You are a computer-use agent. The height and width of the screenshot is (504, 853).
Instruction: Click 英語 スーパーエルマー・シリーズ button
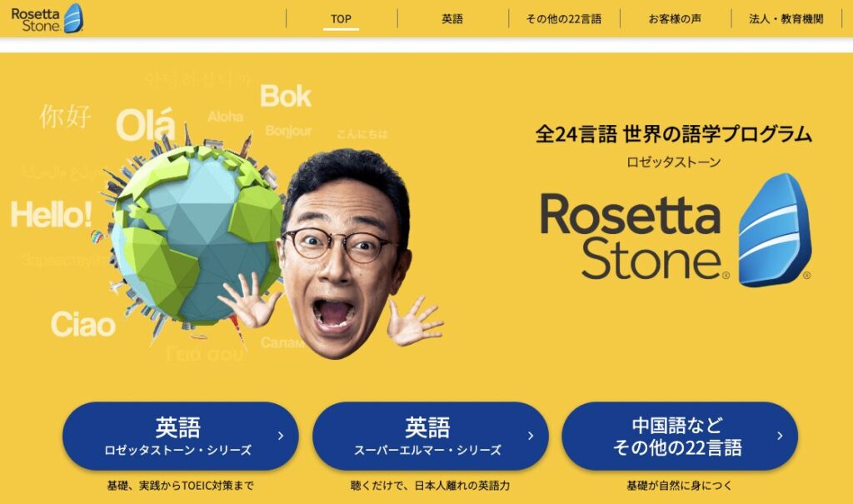(x=431, y=436)
